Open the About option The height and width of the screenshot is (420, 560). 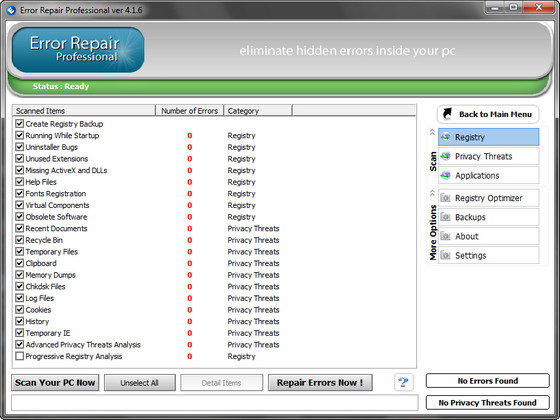(x=488, y=236)
